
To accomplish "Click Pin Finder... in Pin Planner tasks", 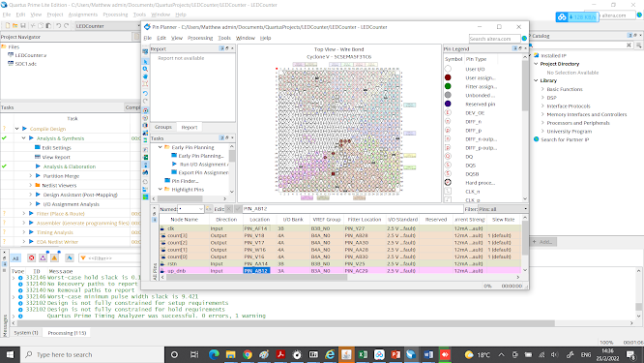I will coord(185,181).
